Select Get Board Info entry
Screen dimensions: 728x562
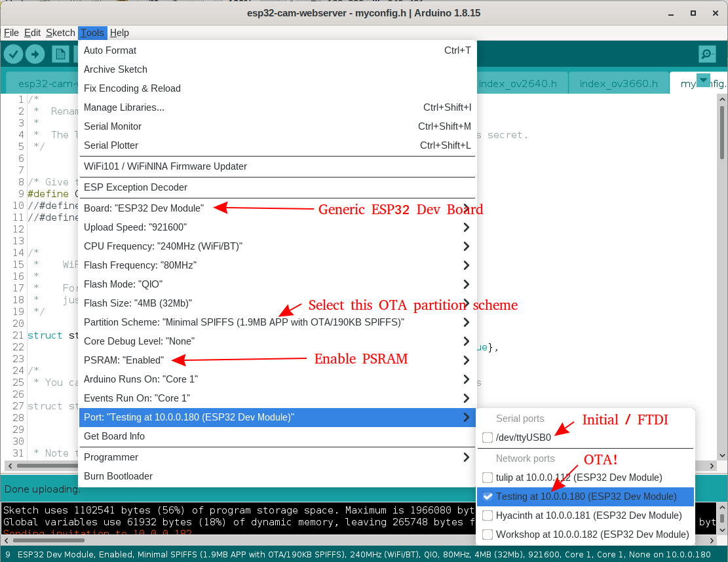tap(277, 437)
